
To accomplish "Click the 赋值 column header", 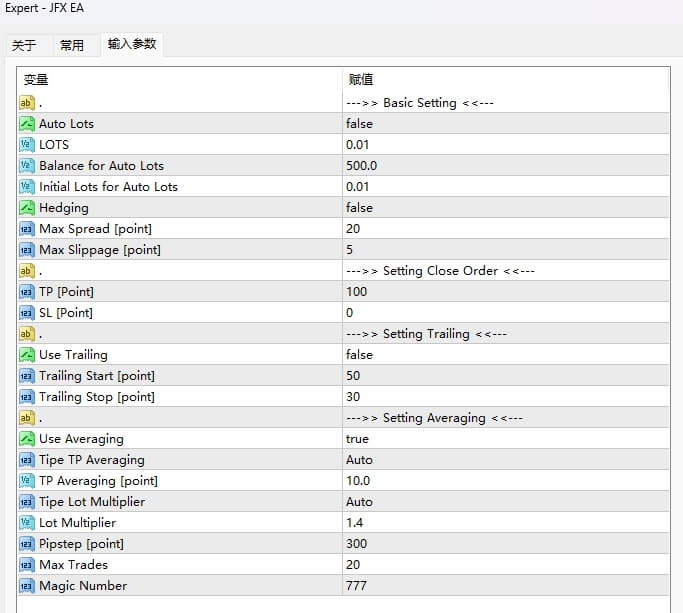I will pos(361,80).
